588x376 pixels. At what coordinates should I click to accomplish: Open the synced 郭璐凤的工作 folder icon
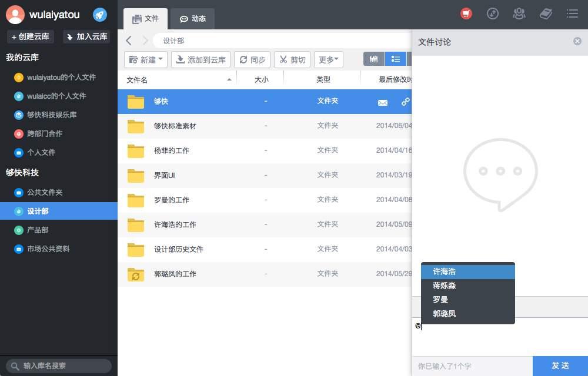135,274
